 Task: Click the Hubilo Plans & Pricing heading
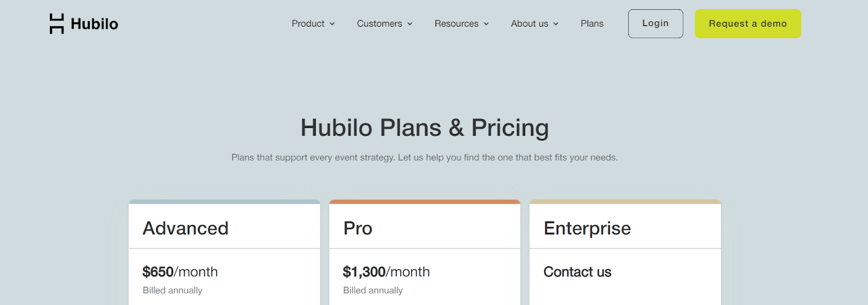click(425, 128)
